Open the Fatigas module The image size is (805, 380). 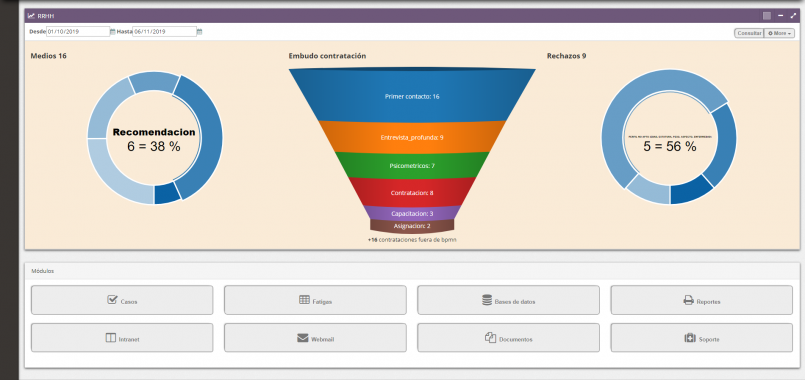click(315, 300)
